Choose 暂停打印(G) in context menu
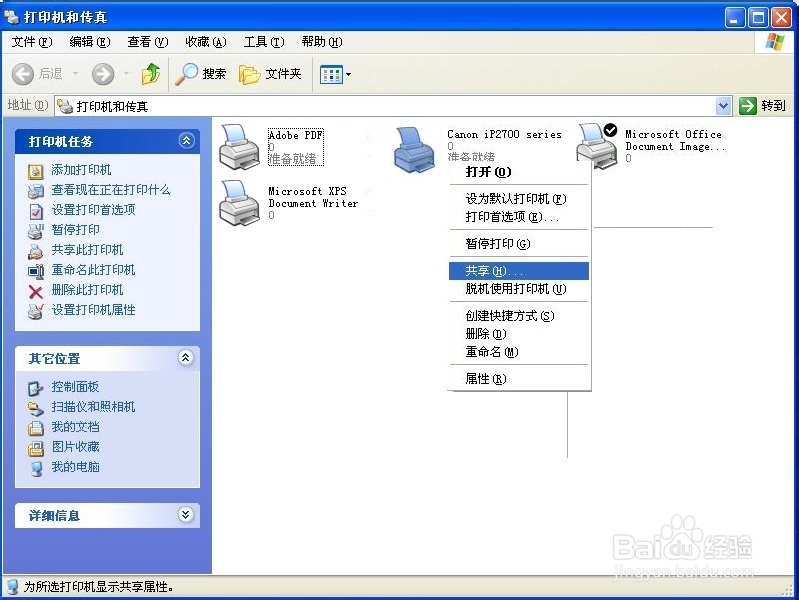Viewport: 799px width, 600px height. pyautogui.click(x=519, y=244)
